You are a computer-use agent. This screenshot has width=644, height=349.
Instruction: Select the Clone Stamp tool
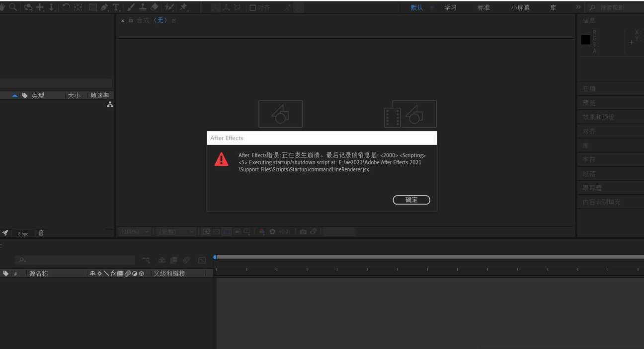point(143,7)
